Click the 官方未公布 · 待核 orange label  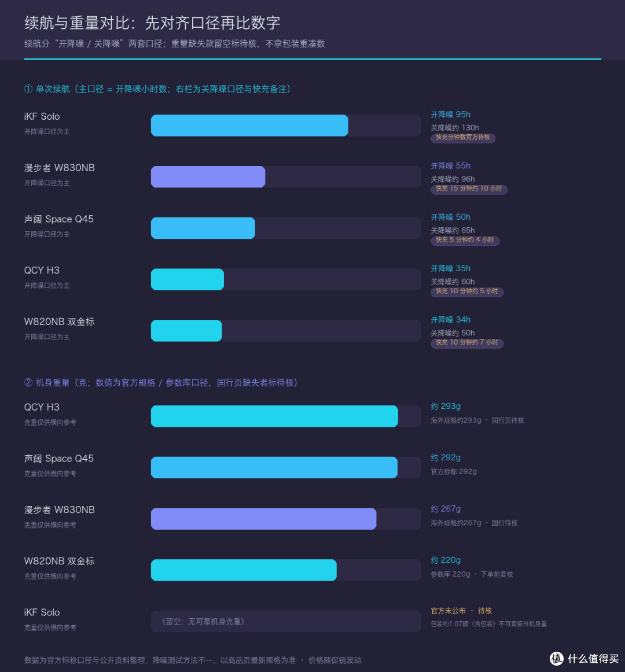(x=461, y=611)
